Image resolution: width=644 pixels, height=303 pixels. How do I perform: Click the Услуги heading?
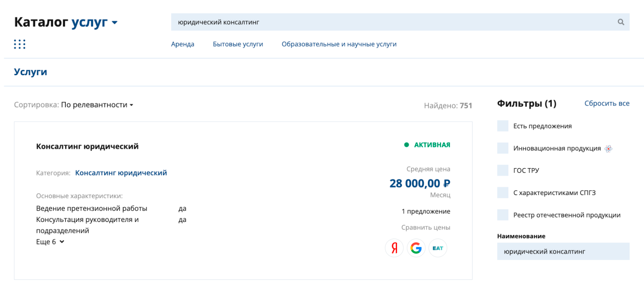click(30, 72)
